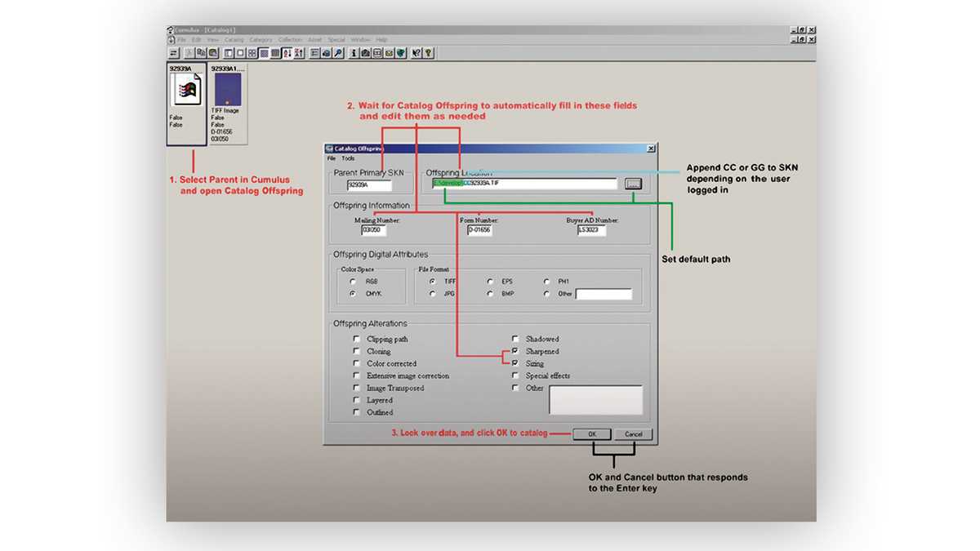Click the sort ascending A-Z toolbar icon
This screenshot has height=551, width=980.
click(x=287, y=53)
